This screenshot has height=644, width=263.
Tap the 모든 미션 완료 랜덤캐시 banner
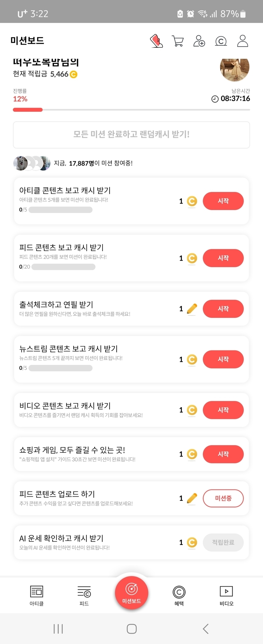131,135
